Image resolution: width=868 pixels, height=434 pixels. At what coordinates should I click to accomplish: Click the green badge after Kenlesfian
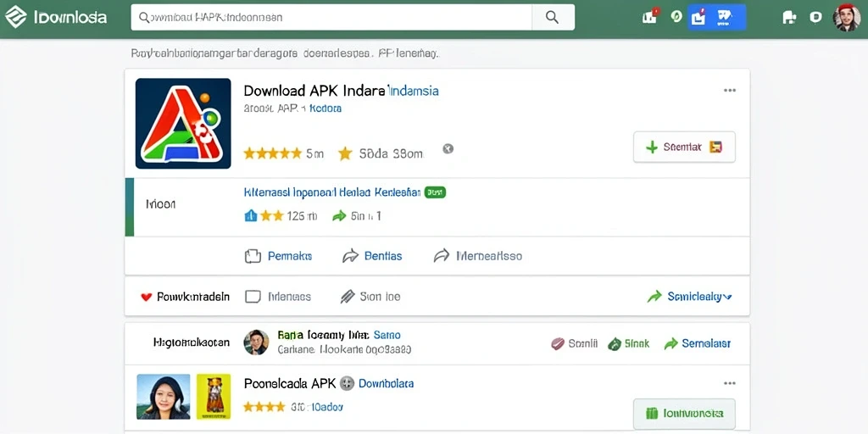435,192
